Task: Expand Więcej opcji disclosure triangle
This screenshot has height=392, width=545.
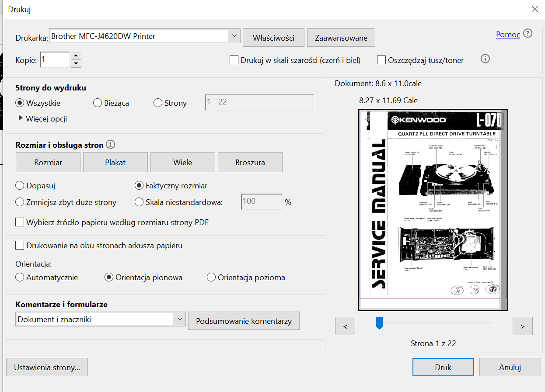Action: tap(20, 118)
